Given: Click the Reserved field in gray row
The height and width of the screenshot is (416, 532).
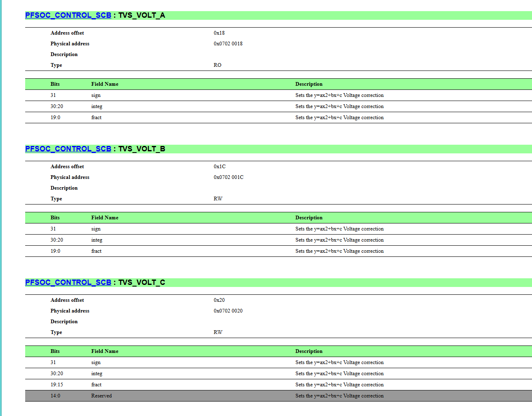Looking at the screenshot, I should tap(102, 396).
